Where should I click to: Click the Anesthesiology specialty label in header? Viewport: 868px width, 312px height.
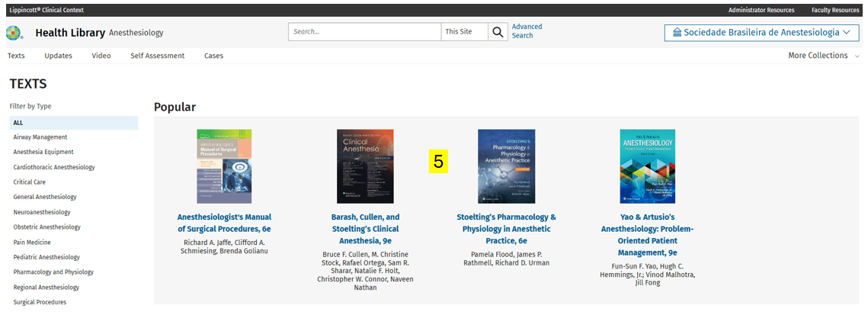136,33
